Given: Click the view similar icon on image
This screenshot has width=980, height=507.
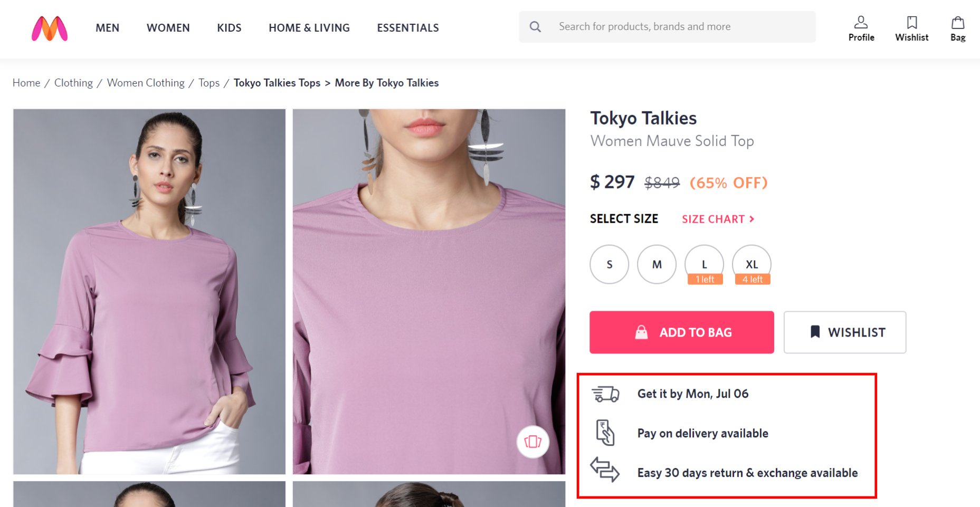Looking at the screenshot, I should pyautogui.click(x=533, y=442).
